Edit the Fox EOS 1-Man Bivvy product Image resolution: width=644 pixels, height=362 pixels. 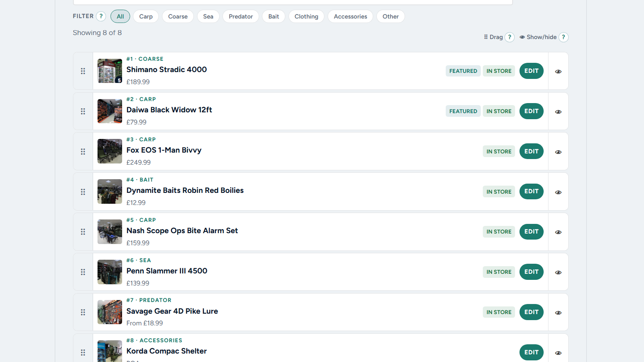pos(532,151)
